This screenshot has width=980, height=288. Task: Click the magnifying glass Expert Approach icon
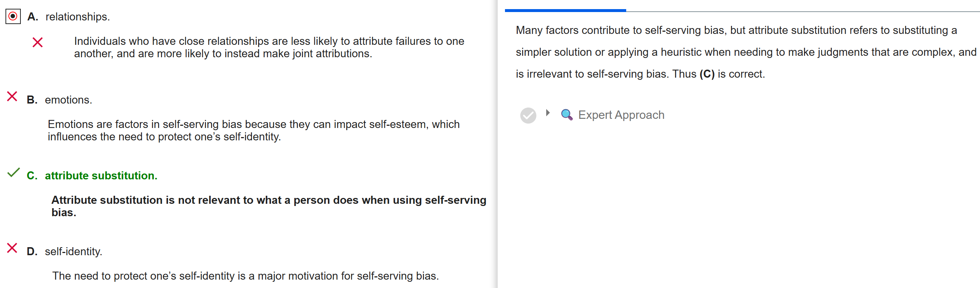coord(566,115)
